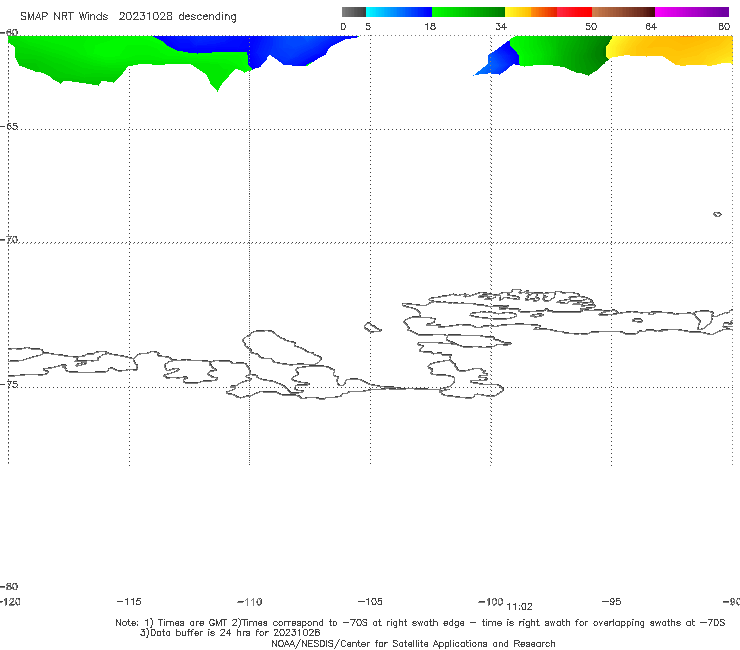Click the -70 latitude label

point(9,240)
